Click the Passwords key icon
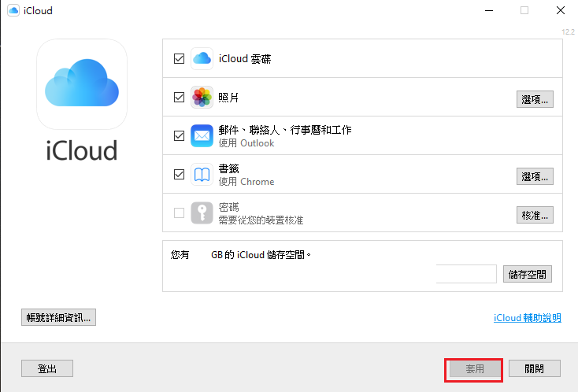 [x=202, y=213]
